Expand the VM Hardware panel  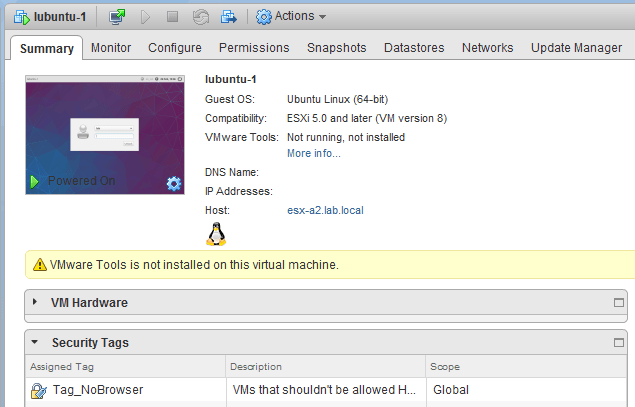(36, 302)
